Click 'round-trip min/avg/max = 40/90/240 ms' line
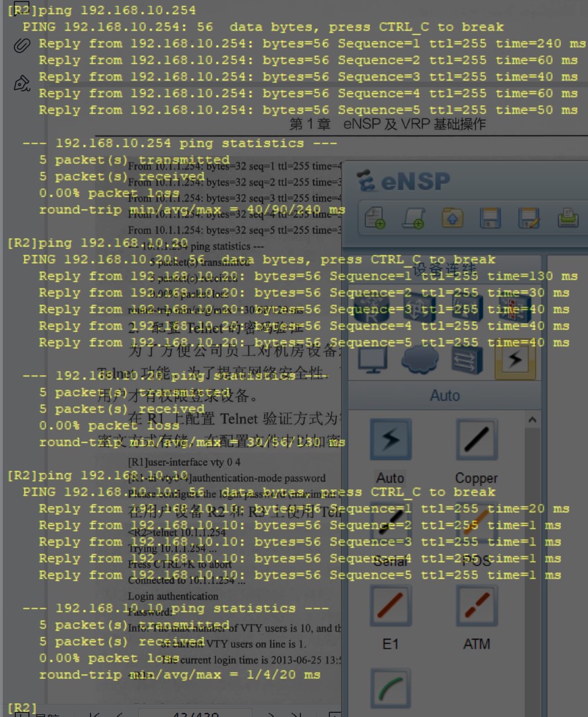 pyautogui.click(x=192, y=210)
